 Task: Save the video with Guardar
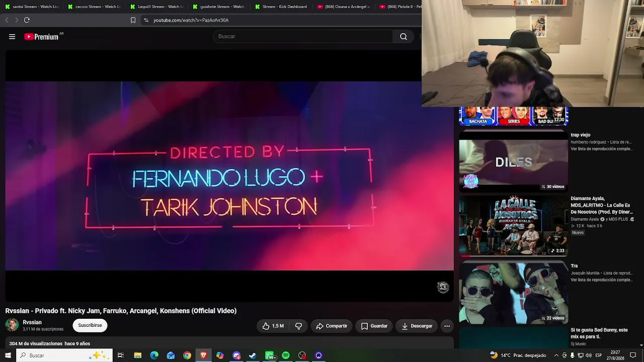[374, 326]
